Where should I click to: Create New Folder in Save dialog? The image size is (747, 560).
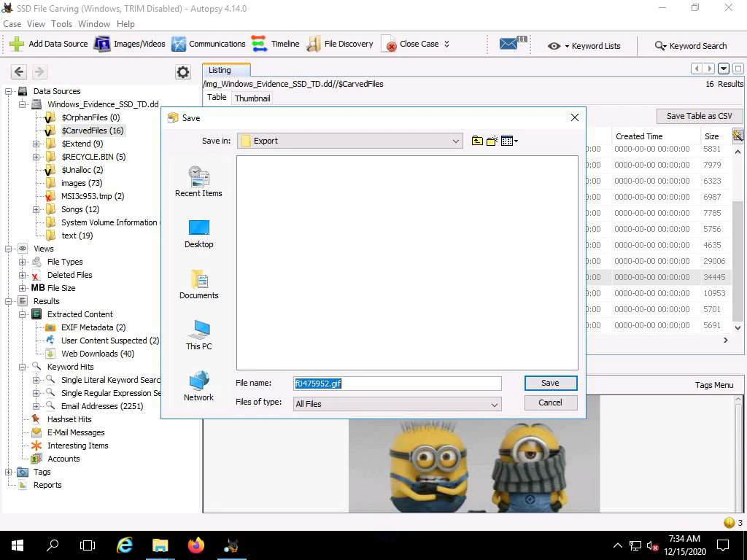coord(492,141)
